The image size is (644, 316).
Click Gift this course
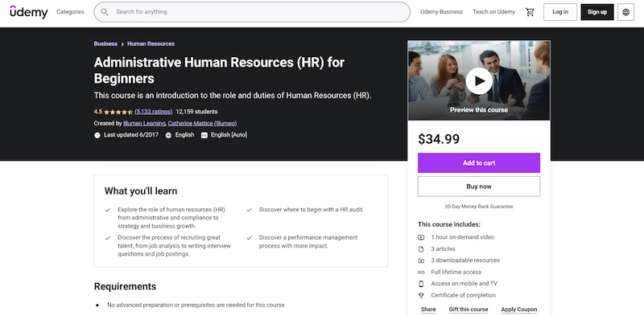point(469,310)
